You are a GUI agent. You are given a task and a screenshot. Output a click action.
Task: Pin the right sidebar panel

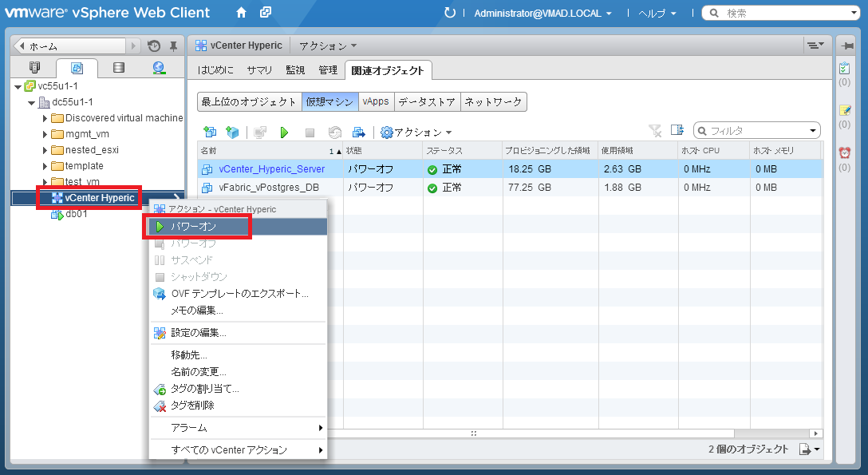(846, 46)
